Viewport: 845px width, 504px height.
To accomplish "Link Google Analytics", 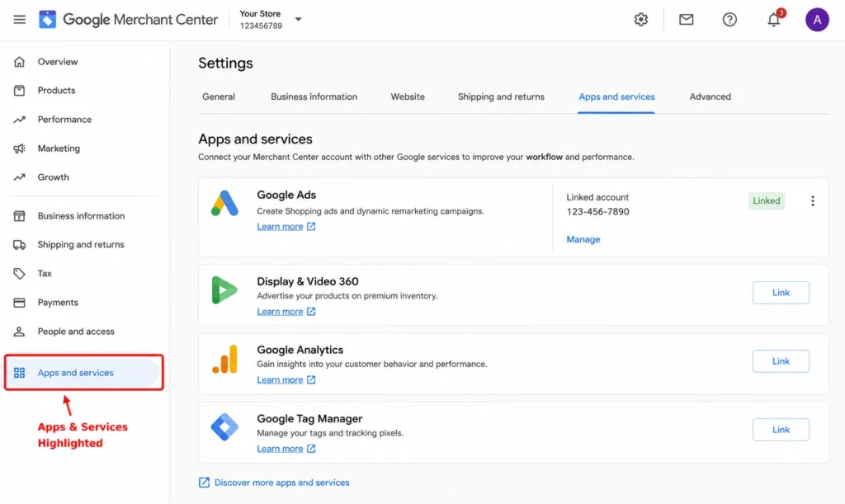I will click(781, 361).
